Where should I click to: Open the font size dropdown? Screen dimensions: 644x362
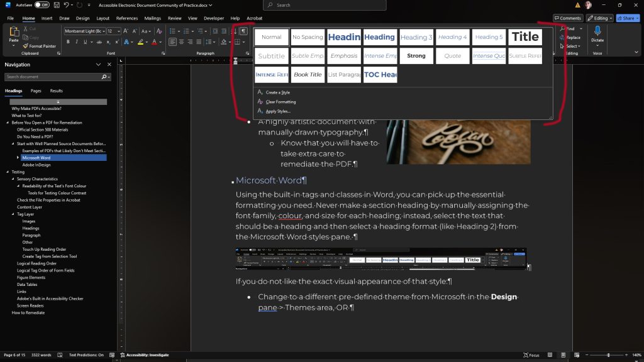coord(119,31)
